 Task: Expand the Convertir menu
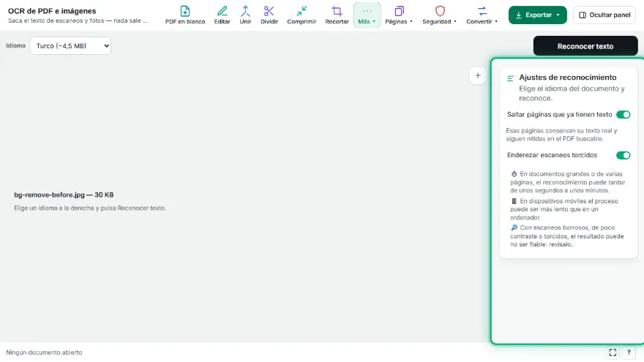(482, 15)
